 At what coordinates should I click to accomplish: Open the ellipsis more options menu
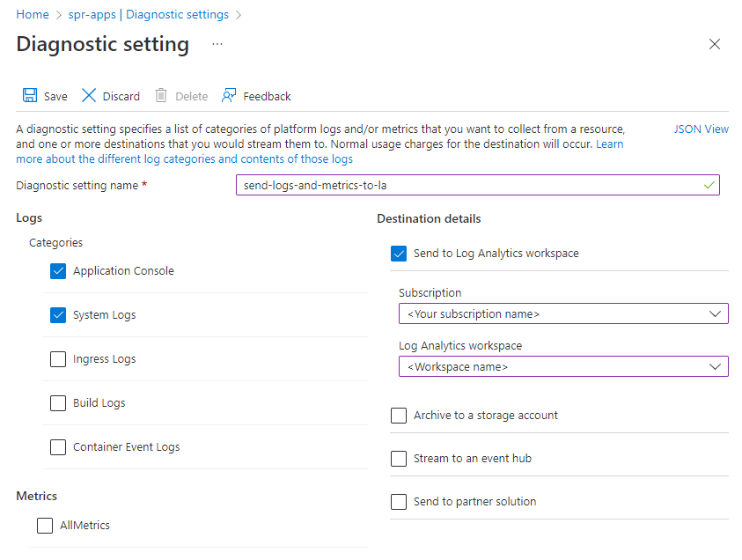[217, 44]
